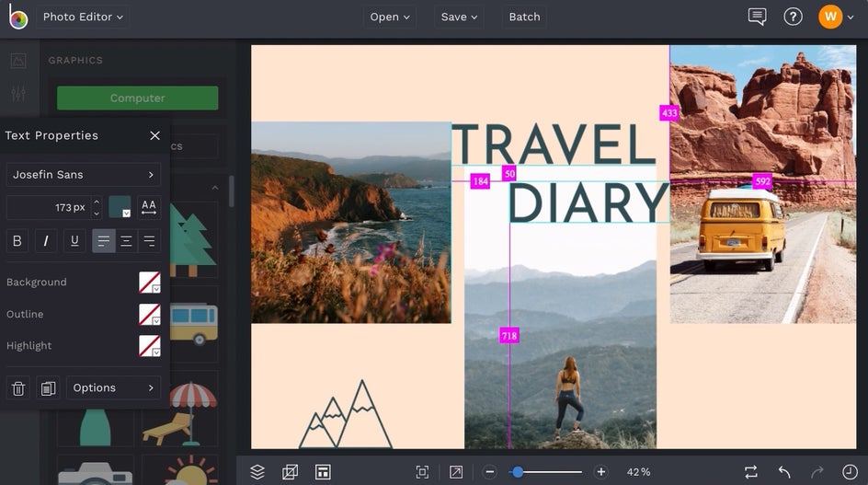Screen dimensions: 868x485
Task: Click the 42 % zoom value
Action: pyautogui.click(x=638, y=472)
